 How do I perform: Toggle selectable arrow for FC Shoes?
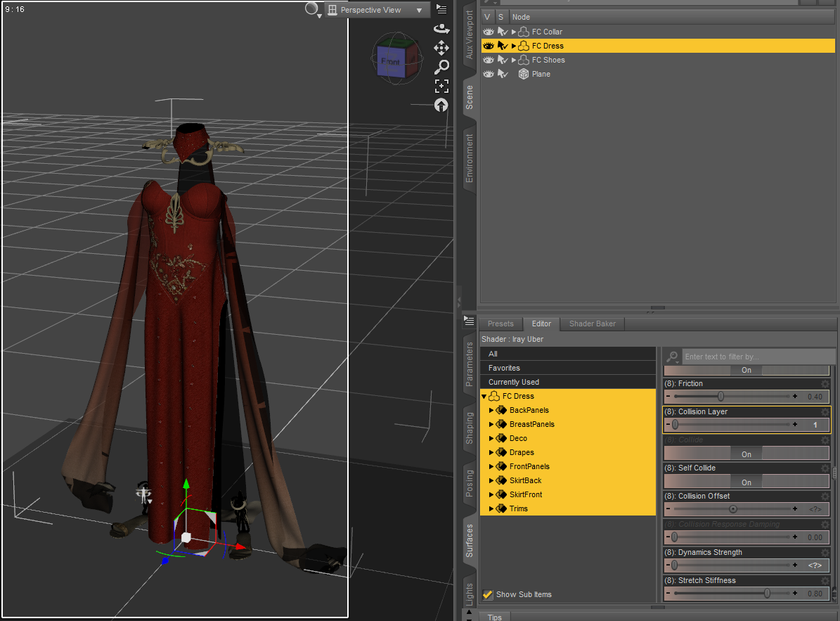click(x=503, y=60)
